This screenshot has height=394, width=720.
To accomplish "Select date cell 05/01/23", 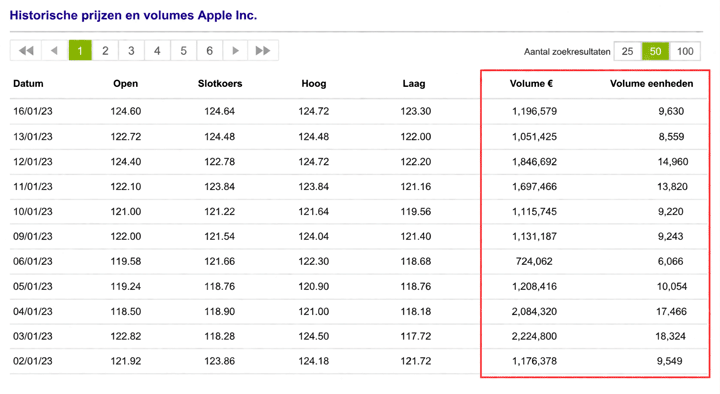I will click(x=33, y=286).
